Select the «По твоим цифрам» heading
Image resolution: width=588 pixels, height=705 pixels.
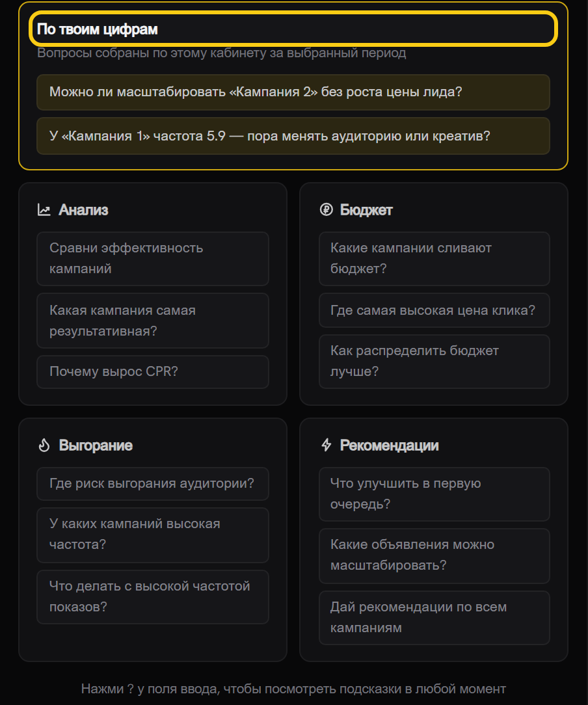coord(97,29)
